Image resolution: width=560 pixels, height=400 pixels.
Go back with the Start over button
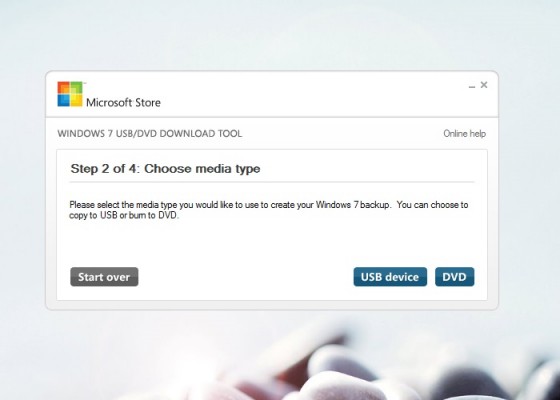(104, 277)
